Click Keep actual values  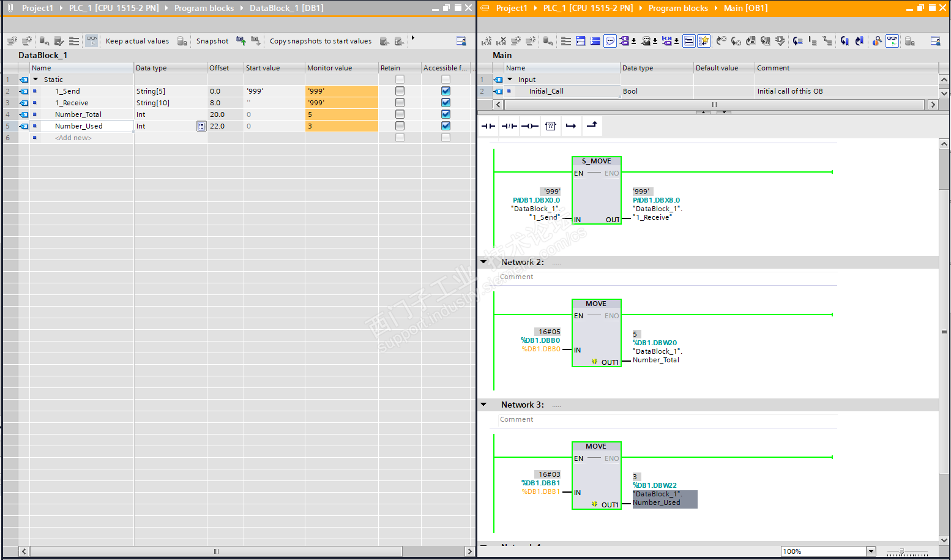pos(137,41)
